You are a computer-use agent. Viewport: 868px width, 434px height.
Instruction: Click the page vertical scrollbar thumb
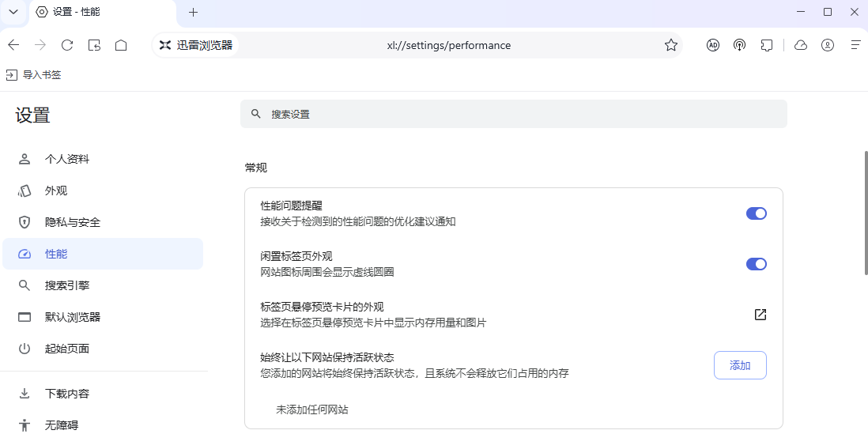click(x=865, y=212)
